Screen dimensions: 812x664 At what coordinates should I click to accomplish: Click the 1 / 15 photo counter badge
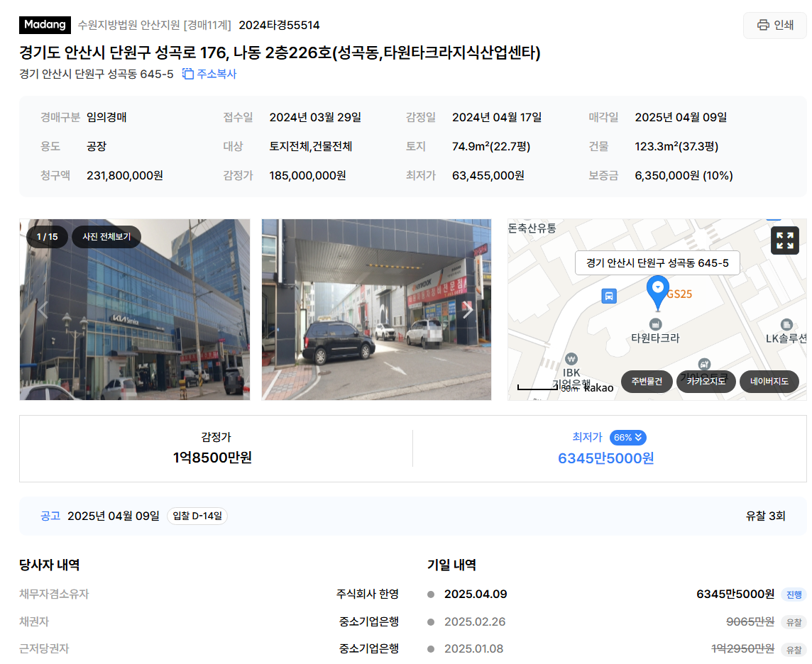[47, 236]
